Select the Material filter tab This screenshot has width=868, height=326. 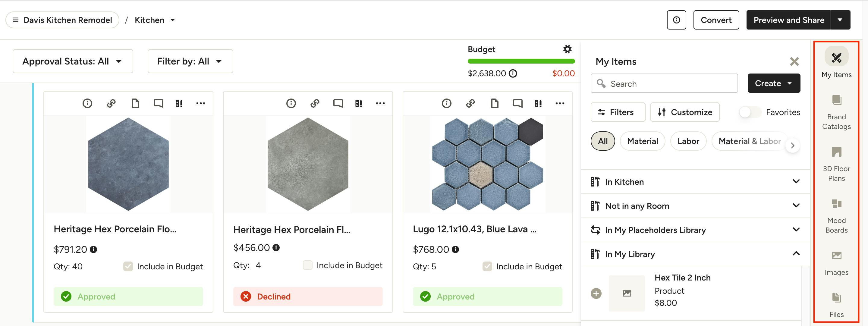(642, 141)
